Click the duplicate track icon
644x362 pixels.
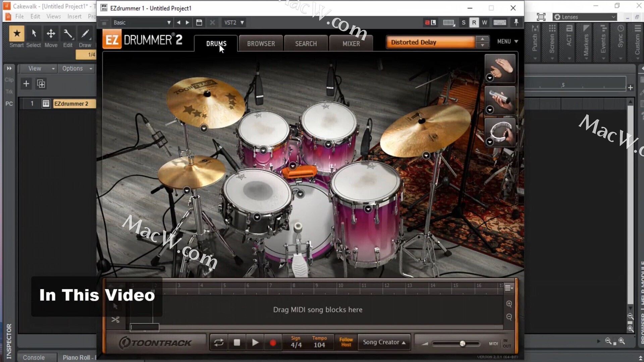pos(41,84)
